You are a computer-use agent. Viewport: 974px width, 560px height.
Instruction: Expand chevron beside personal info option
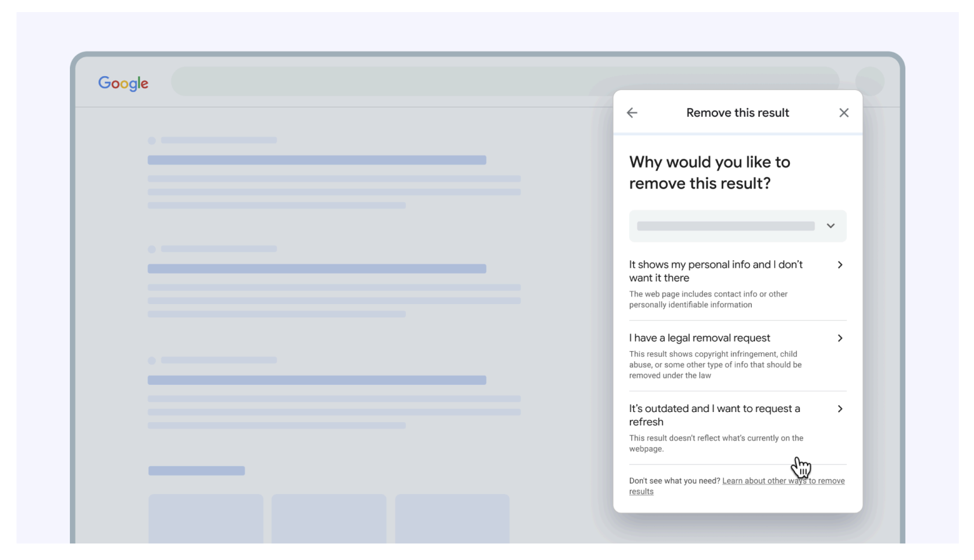coord(839,265)
